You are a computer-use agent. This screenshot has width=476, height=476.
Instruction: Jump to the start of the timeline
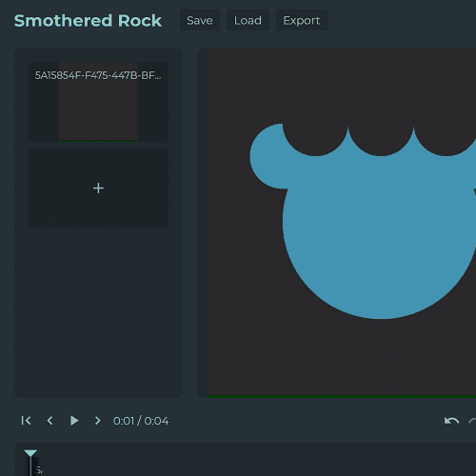pos(26,421)
